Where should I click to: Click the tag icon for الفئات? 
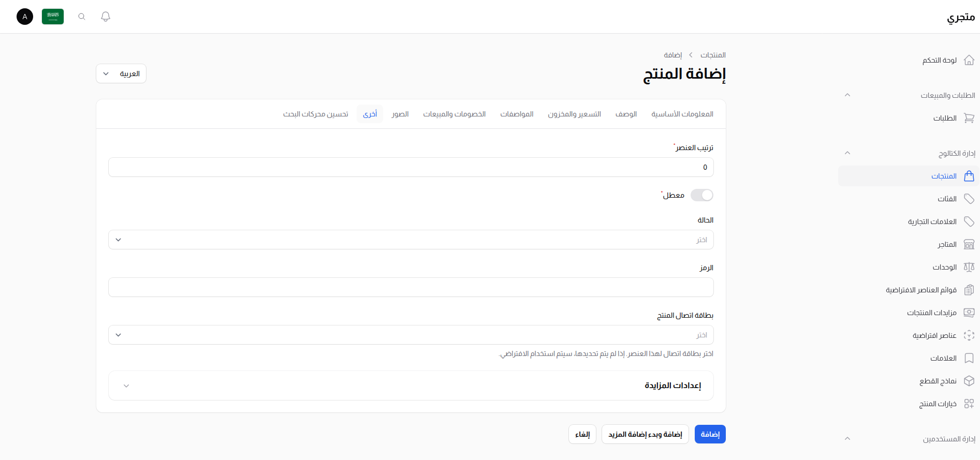pyautogui.click(x=969, y=199)
